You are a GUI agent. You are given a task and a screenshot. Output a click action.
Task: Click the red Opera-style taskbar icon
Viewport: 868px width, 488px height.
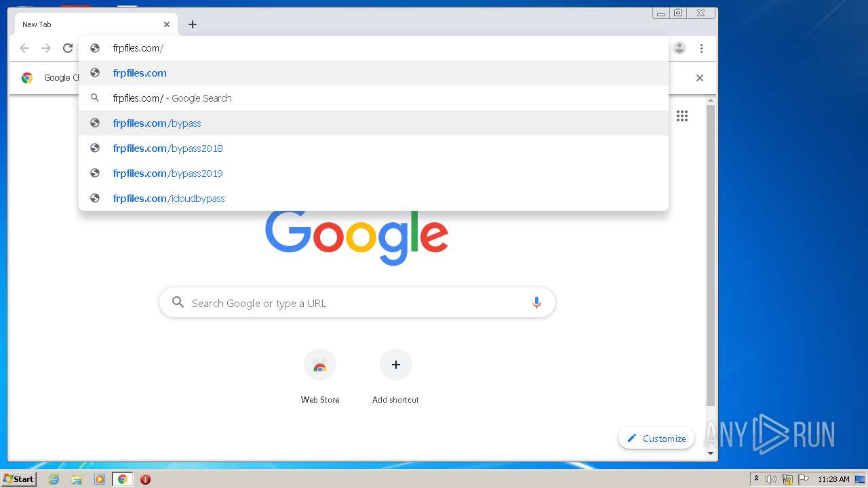(x=145, y=479)
